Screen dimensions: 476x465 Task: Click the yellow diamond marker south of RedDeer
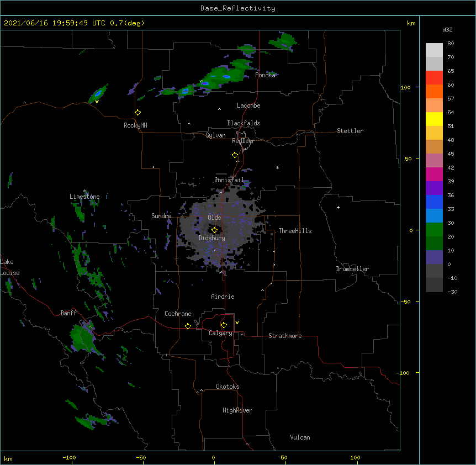coord(235,155)
